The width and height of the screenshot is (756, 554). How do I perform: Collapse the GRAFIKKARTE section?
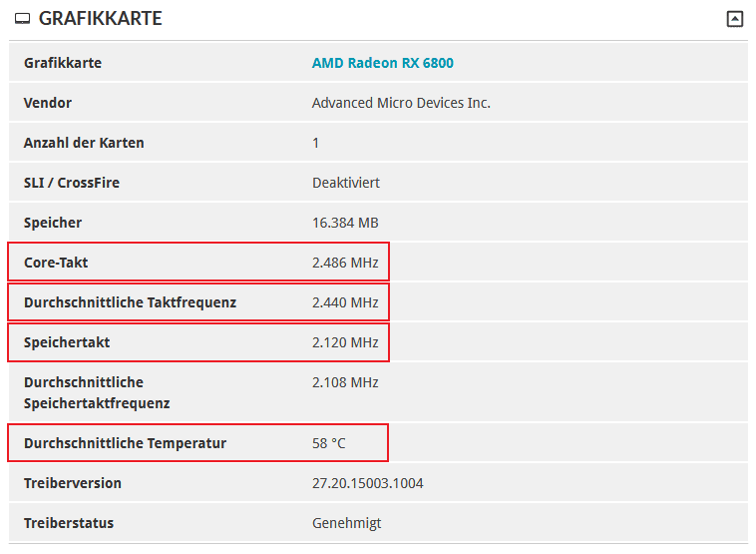734,19
